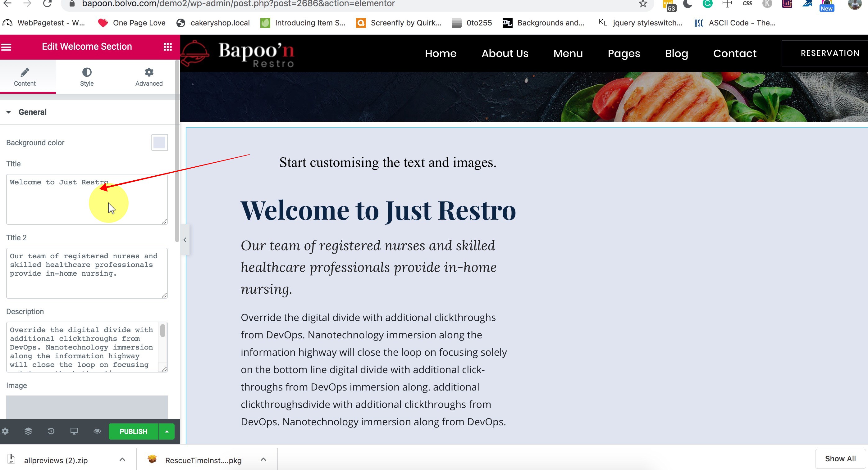
Task: Open the widgets grid panel
Action: 167,47
